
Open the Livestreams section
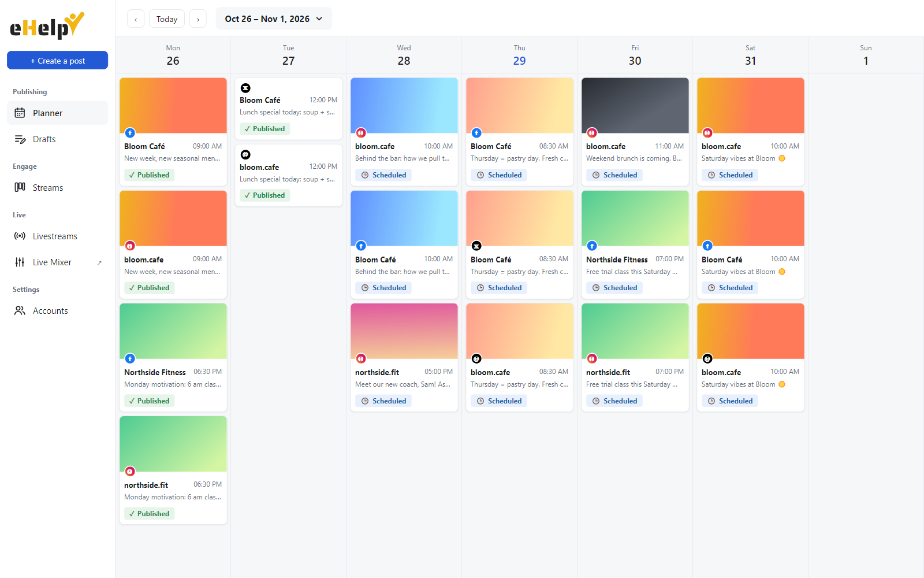[57, 236]
